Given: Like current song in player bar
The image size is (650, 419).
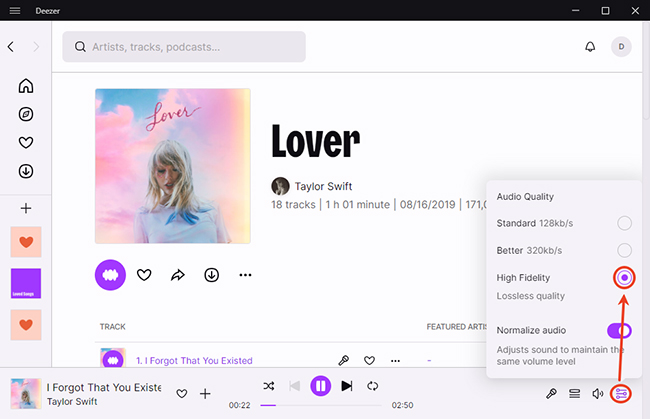Looking at the screenshot, I should (x=182, y=393).
